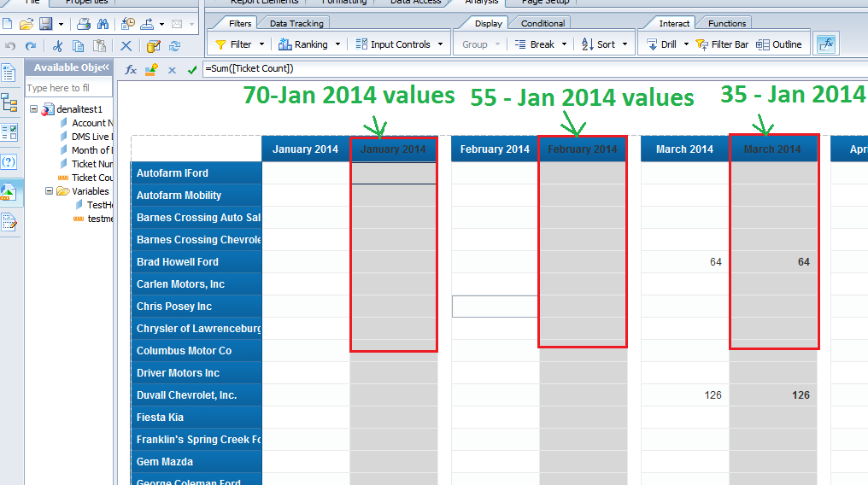868x485 pixels.
Task: Toggle the Filter Bar
Action: click(723, 44)
